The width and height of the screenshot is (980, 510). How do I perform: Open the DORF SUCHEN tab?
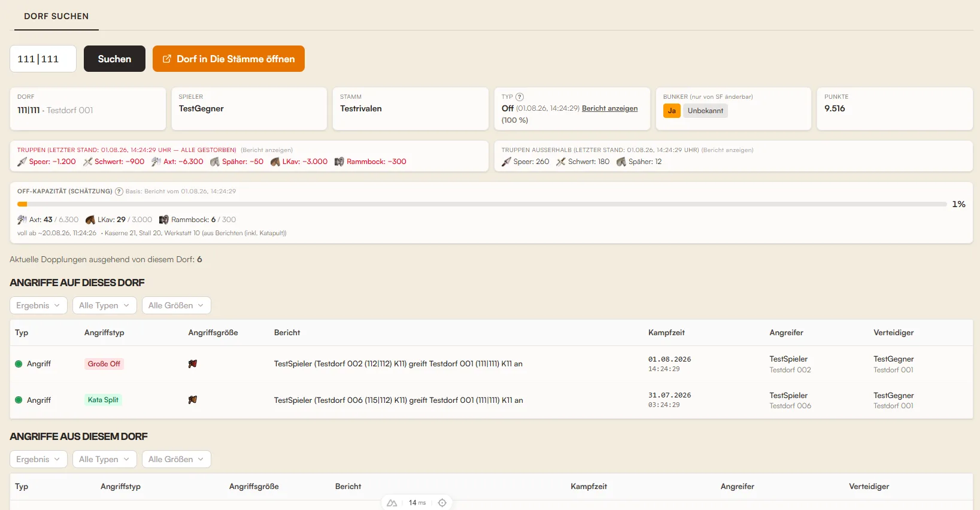pyautogui.click(x=56, y=16)
